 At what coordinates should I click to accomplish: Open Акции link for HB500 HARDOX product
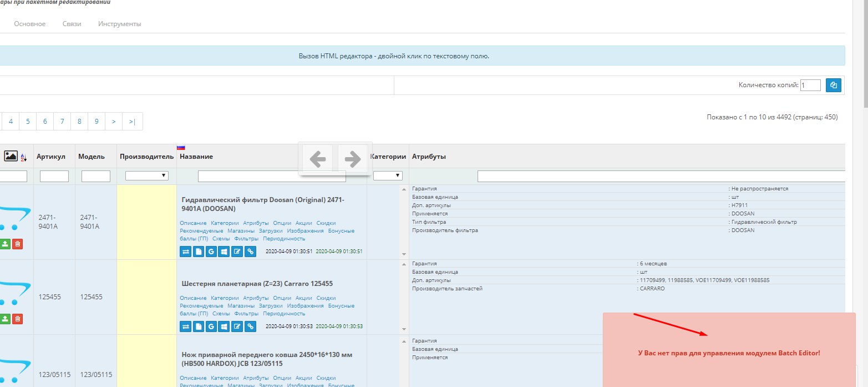coord(304,378)
